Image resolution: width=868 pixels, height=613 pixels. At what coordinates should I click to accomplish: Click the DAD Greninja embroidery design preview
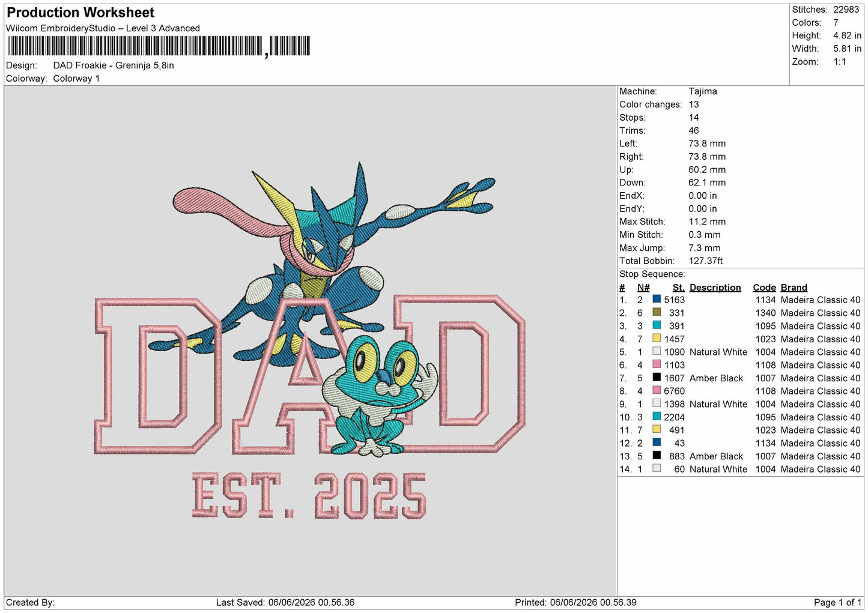click(x=310, y=340)
